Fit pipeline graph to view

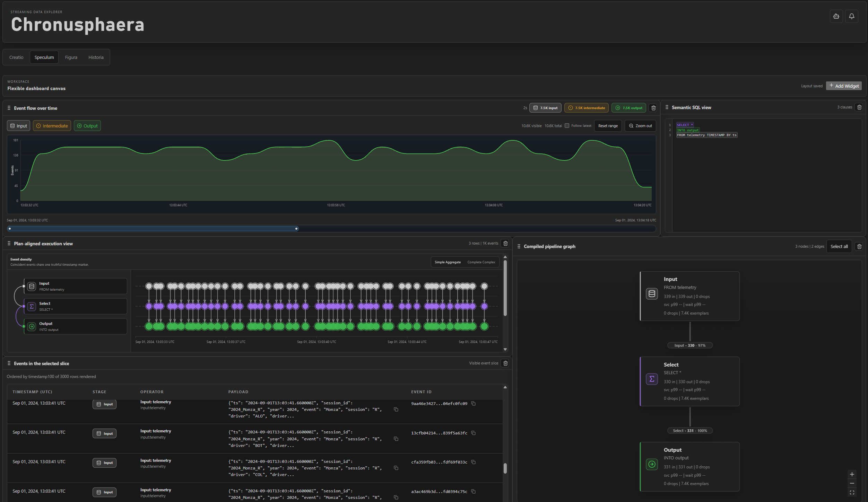[852, 492]
